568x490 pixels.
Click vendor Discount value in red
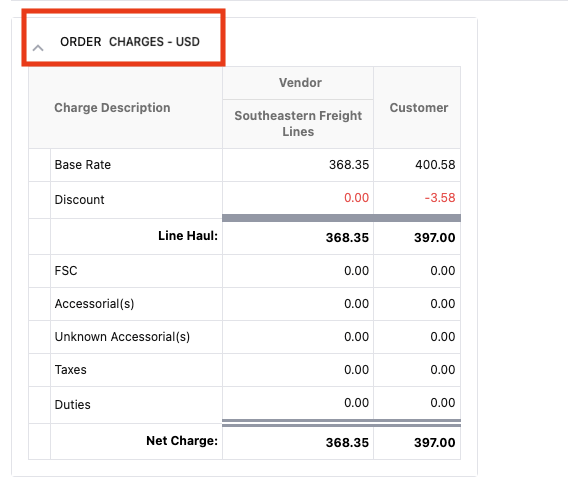(x=356, y=198)
